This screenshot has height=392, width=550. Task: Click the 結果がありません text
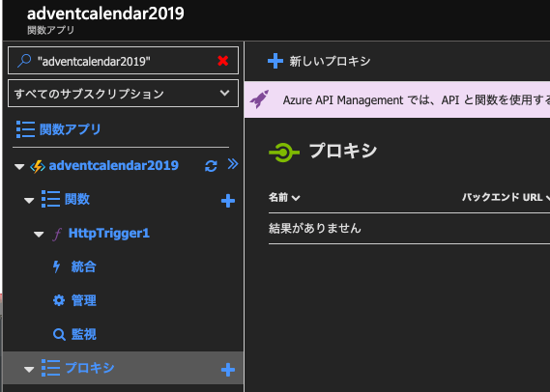click(315, 228)
